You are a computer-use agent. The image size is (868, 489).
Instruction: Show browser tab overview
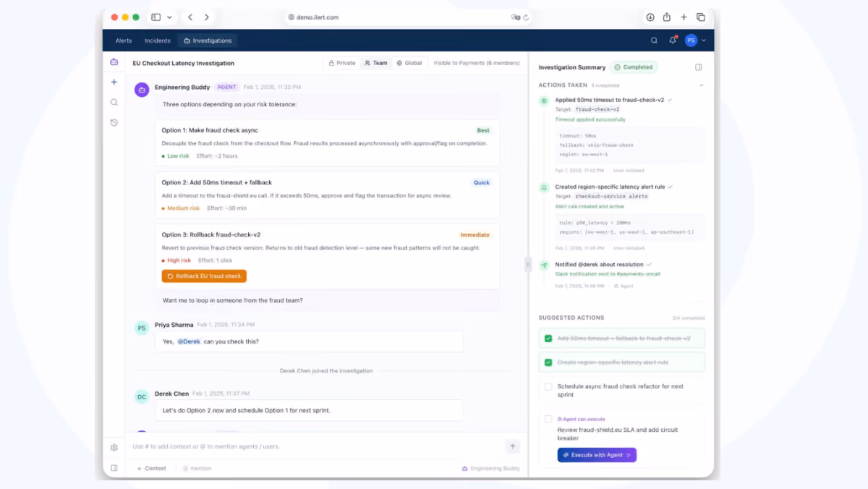[701, 17]
